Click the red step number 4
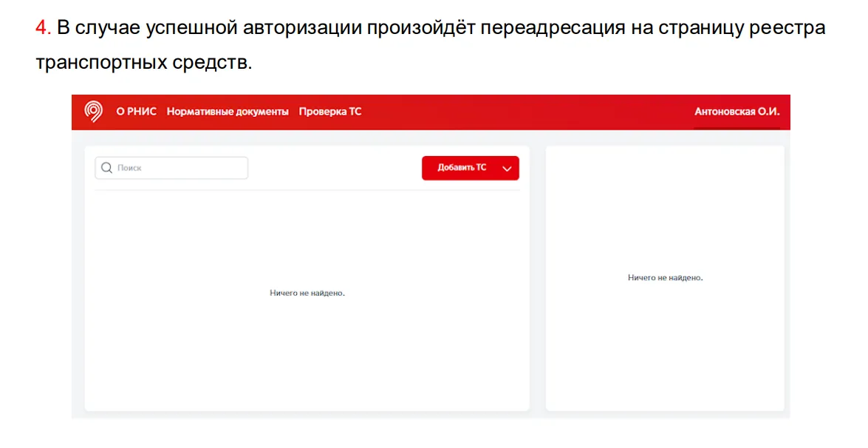The height and width of the screenshot is (448, 868). click(41, 28)
